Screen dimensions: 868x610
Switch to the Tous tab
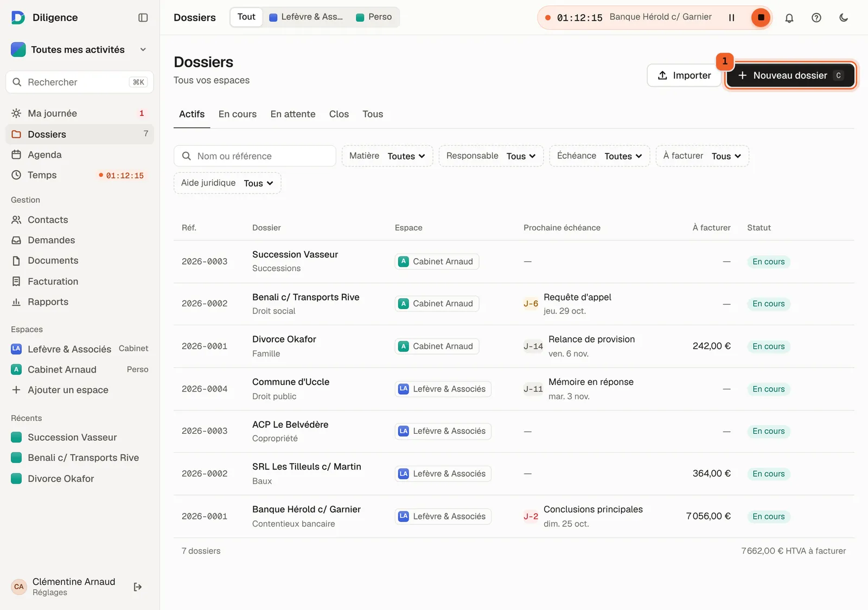373,114
